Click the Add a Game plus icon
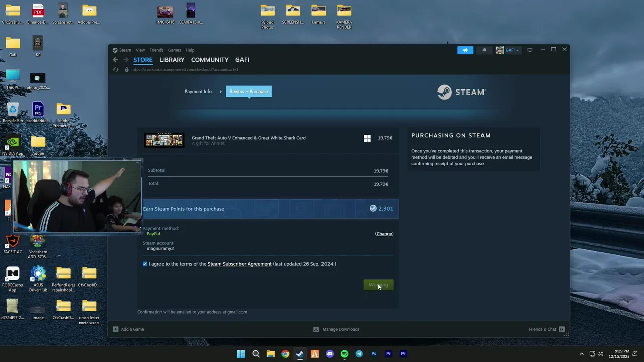The width and height of the screenshot is (644, 362). click(116, 329)
